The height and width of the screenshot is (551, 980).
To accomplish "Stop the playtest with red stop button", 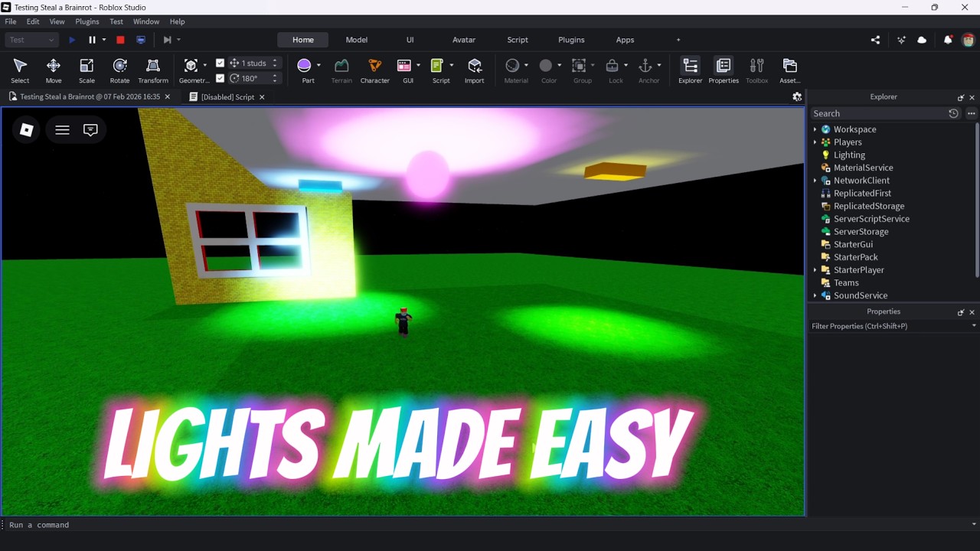I will [120, 40].
